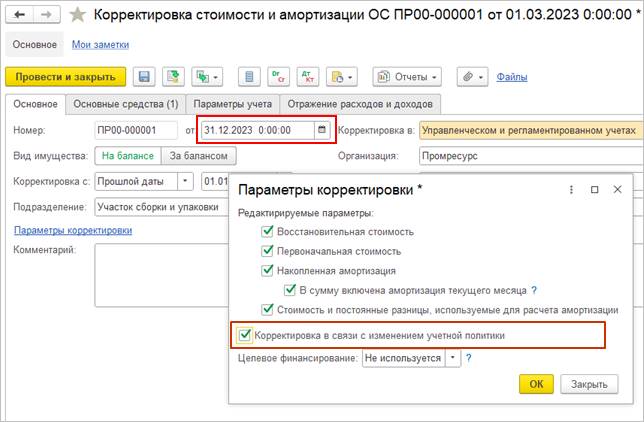Viewport: 644px width, 422px height.
Task: Open the paperclip attachments dropdown
Action: [472, 77]
